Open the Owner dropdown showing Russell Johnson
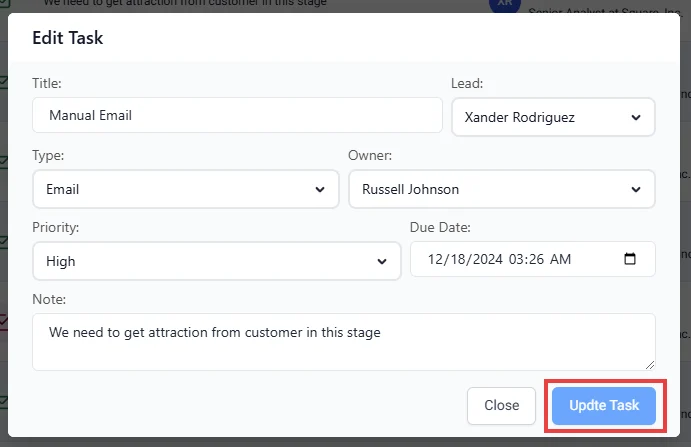The image size is (691, 447). coord(502,189)
